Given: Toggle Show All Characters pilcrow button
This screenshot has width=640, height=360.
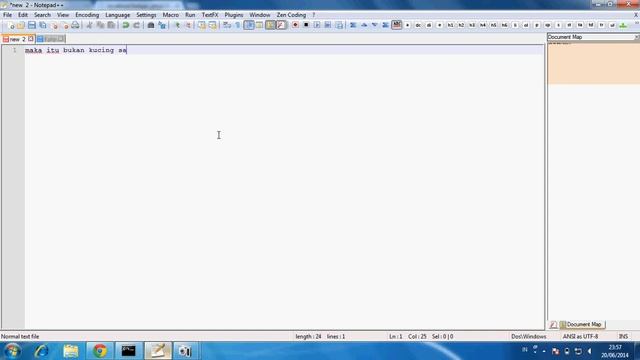Looking at the screenshot, I should click(x=238, y=25).
